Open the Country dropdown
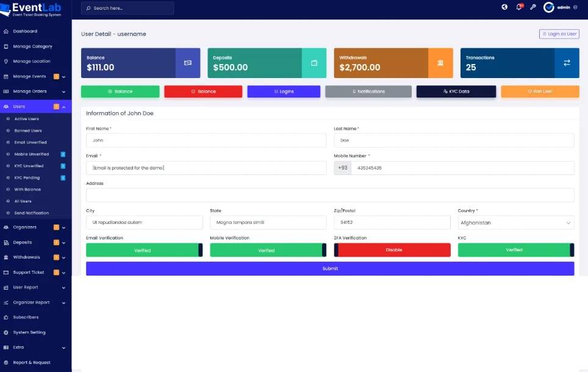Screen dimensions: 588x372 coord(515,223)
